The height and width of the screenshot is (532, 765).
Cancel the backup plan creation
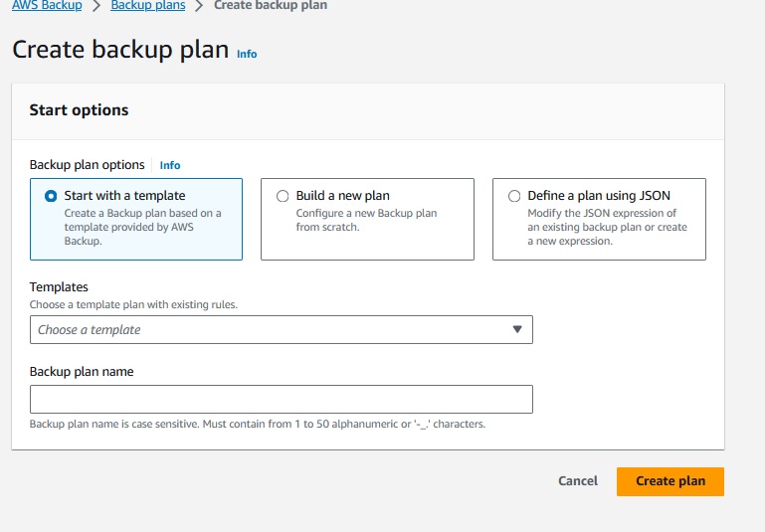[578, 481]
